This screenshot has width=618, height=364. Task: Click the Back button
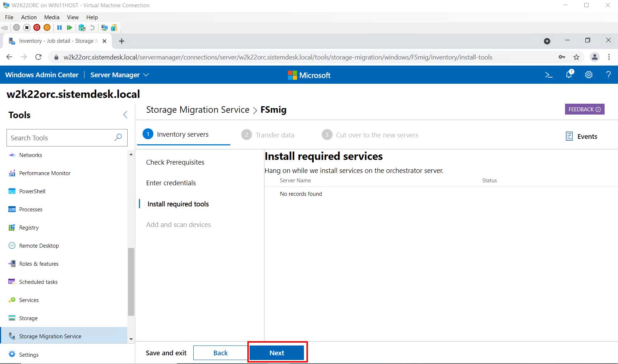pyautogui.click(x=221, y=353)
